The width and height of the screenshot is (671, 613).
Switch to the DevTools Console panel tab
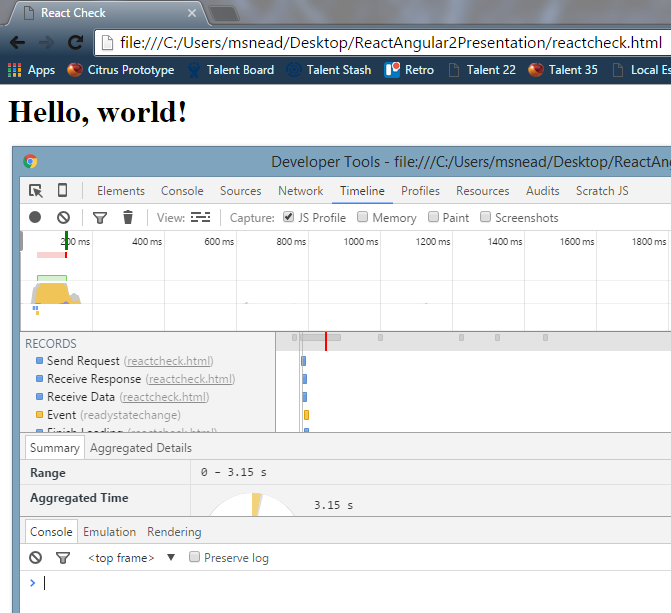(182, 191)
